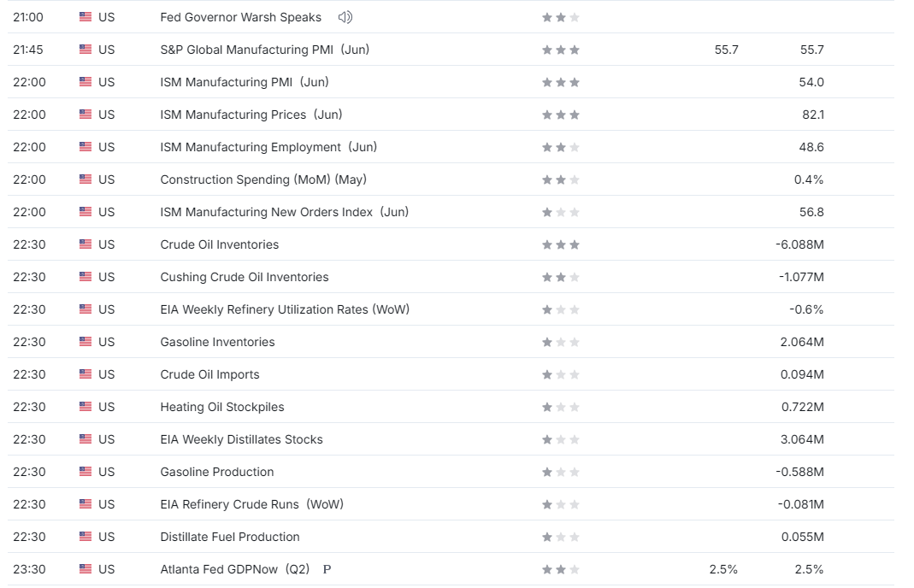914x588 pixels.
Task: Click star rating for ISM Manufacturing PMI
Action: pos(561,82)
